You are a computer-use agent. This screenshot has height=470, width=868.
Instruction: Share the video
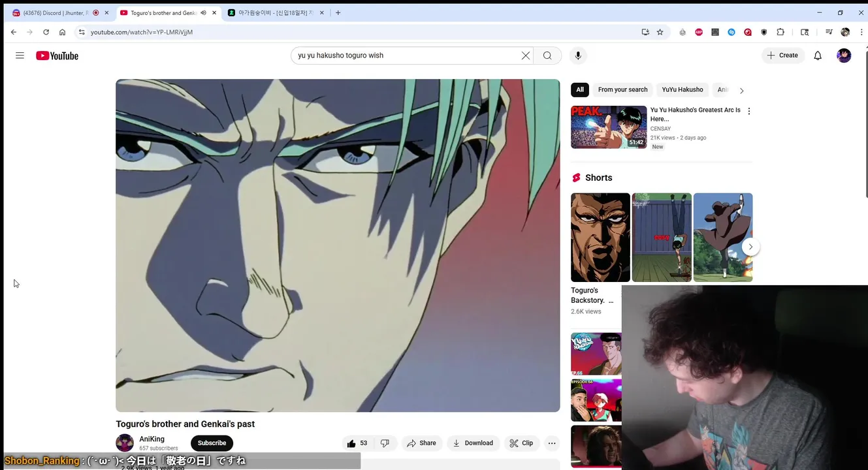421,443
